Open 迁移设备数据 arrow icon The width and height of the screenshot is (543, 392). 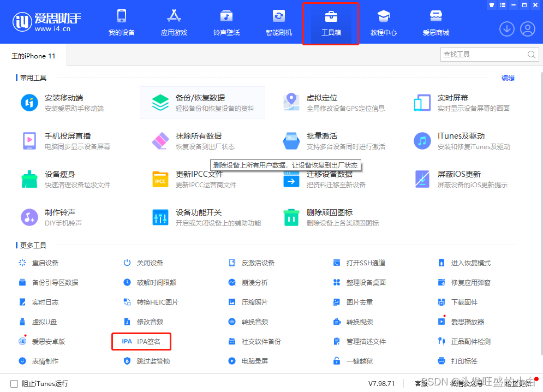(291, 180)
